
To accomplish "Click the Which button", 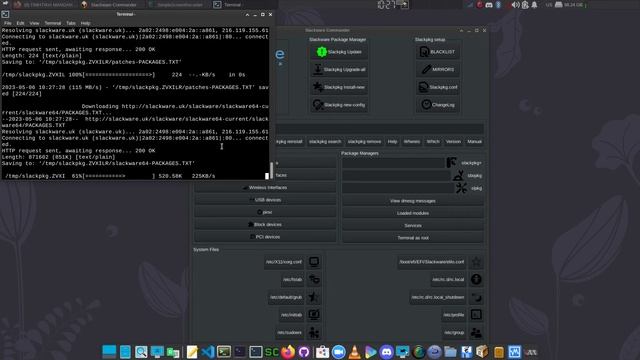I will click(x=433, y=142).
